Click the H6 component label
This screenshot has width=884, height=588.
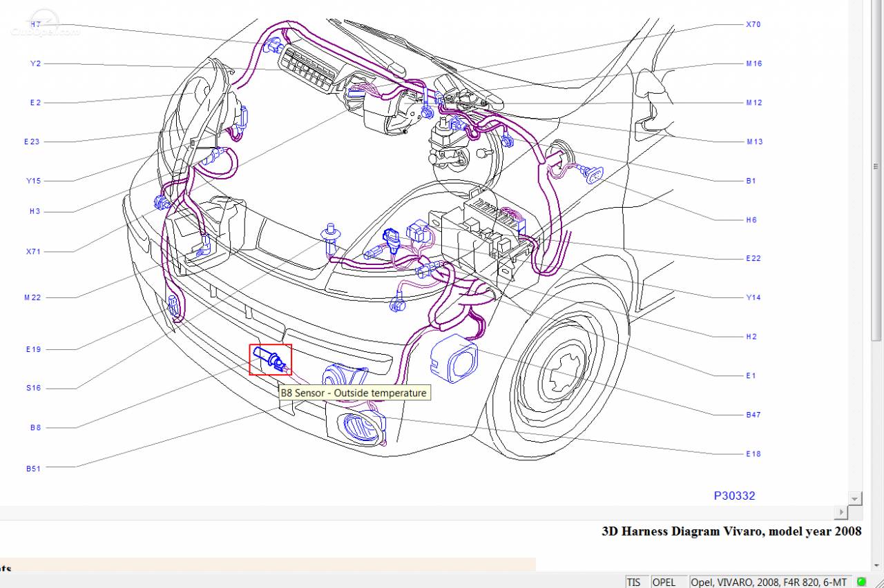coord(751,219)
